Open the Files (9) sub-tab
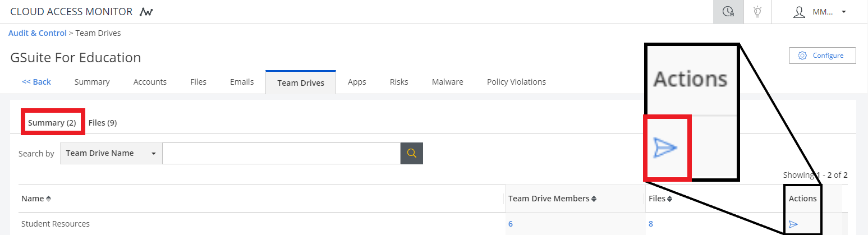Screen dimensions: 868x235 pos(103,123)
